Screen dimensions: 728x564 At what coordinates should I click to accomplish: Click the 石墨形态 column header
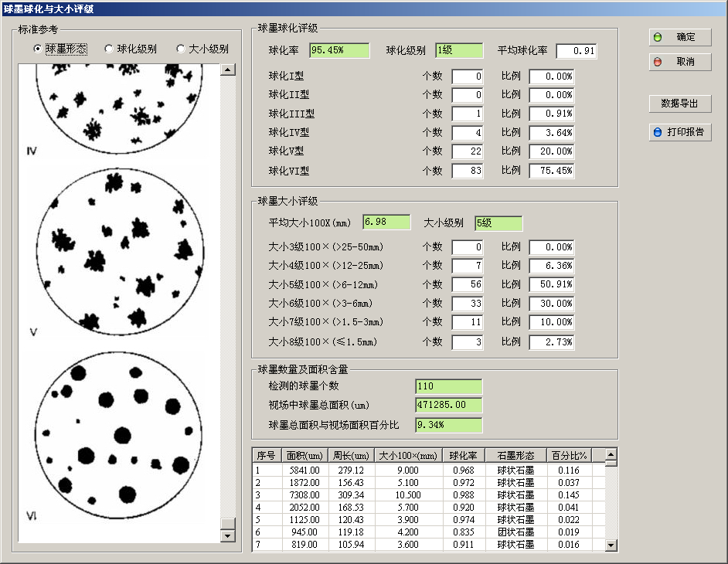[515, 456]
